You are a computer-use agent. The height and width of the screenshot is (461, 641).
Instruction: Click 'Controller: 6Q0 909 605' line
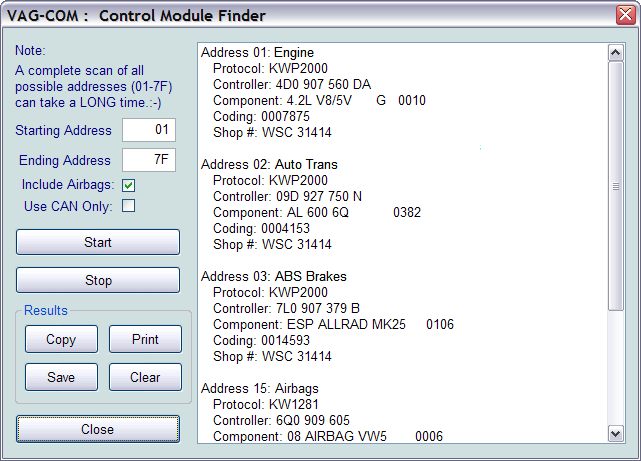coord(281,421)
